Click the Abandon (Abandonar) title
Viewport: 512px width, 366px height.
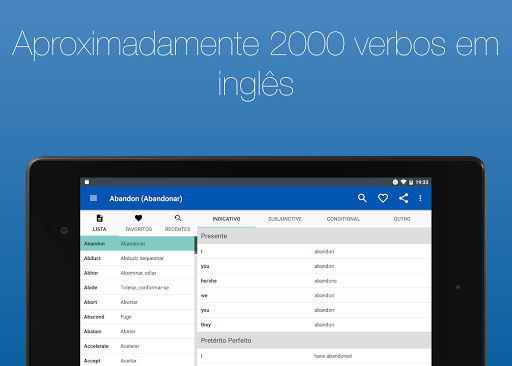click(146, 199)
